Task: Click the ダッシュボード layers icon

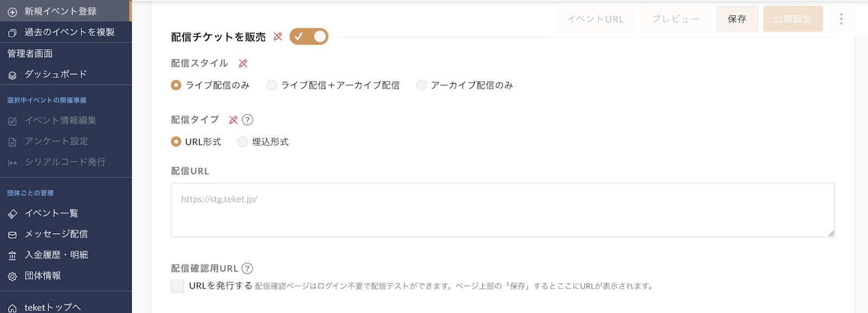Action: pyautogui.click(x=12, y=75)
